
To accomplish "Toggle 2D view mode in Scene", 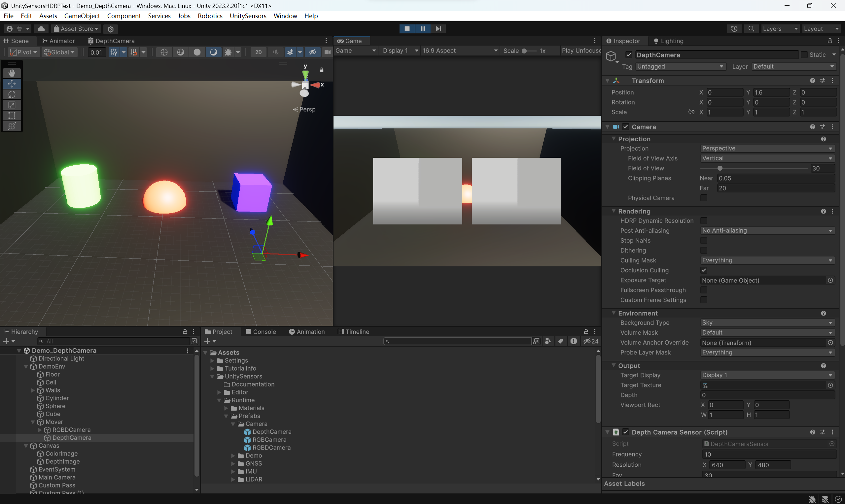I will [258, 52].
